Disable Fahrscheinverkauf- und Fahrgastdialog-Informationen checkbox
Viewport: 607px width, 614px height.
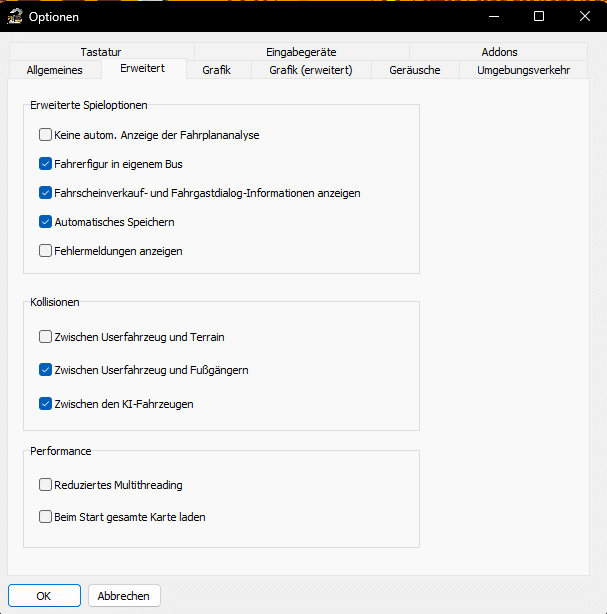pyautogui.click(x=45, y=192)
